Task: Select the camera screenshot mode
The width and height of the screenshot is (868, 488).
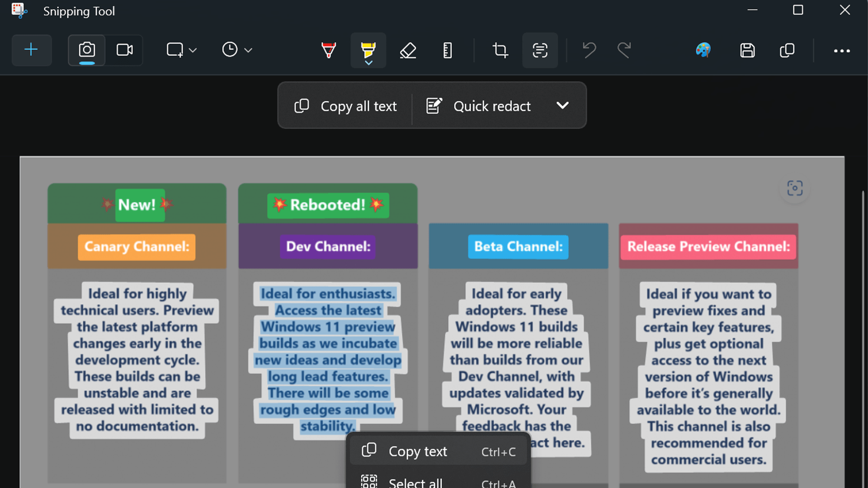Action: pos(87,50)
